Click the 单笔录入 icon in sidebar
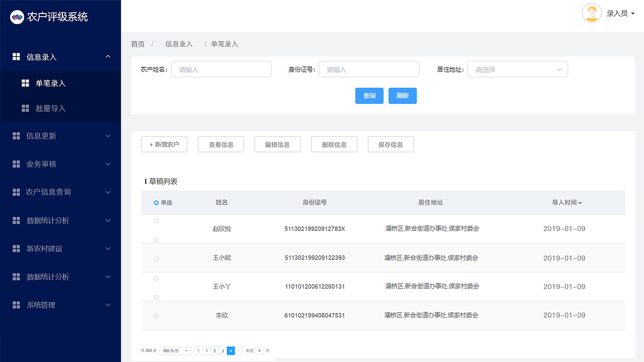Screen dimensions: 644x362 pyautogui.click(x=25, y=83)
